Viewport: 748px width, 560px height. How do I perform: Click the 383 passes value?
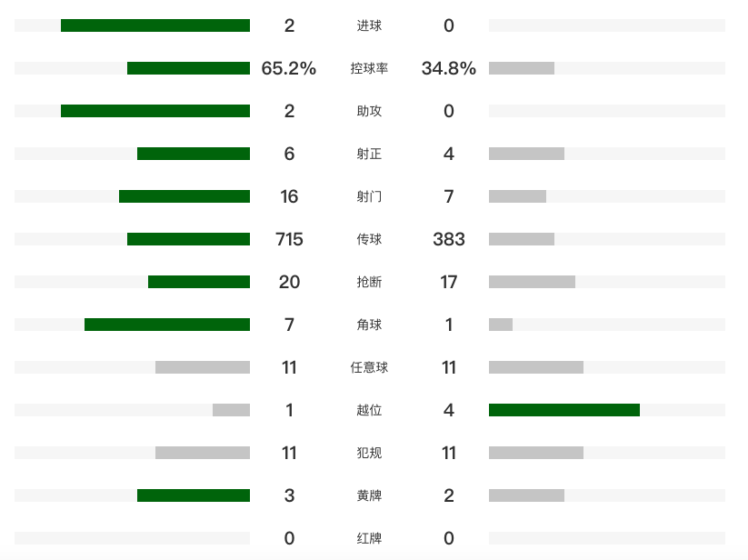coord(449,239)
